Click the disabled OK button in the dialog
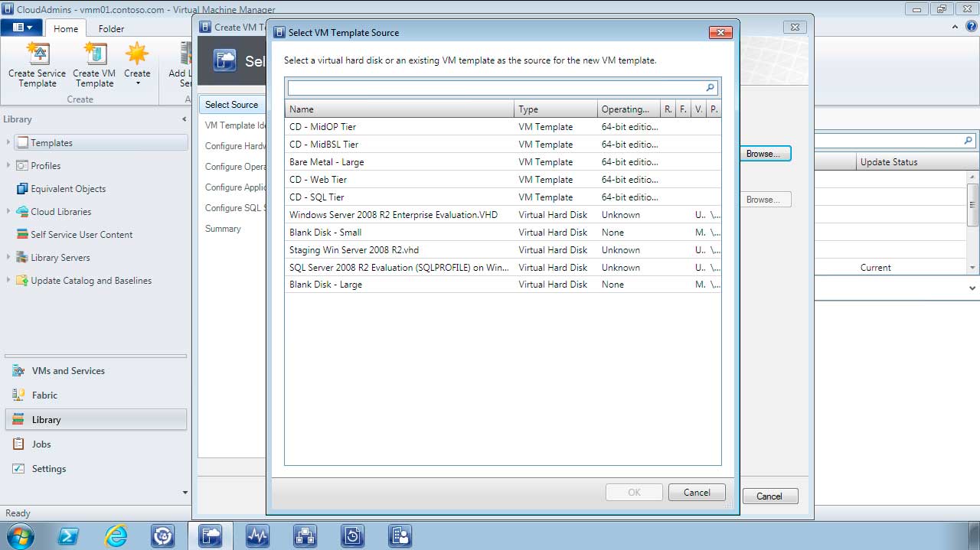Image resolution: width=980 pixels, height=550 pixels. click(x=634, y=493)
